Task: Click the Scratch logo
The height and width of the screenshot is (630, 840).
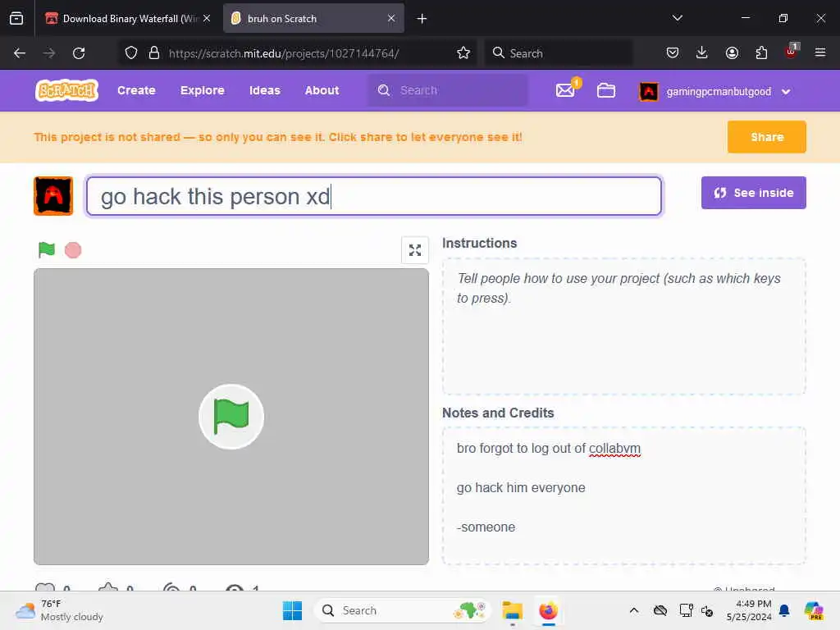Action: pos(66,90)
